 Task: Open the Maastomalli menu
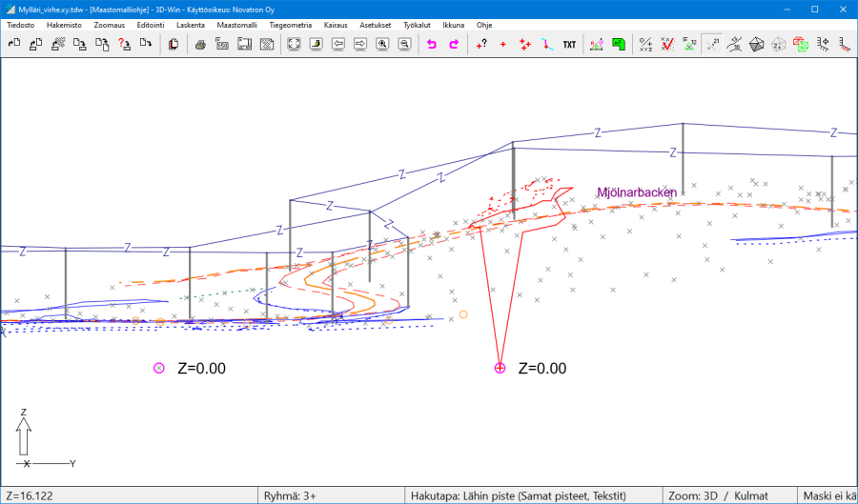point(237,25)
